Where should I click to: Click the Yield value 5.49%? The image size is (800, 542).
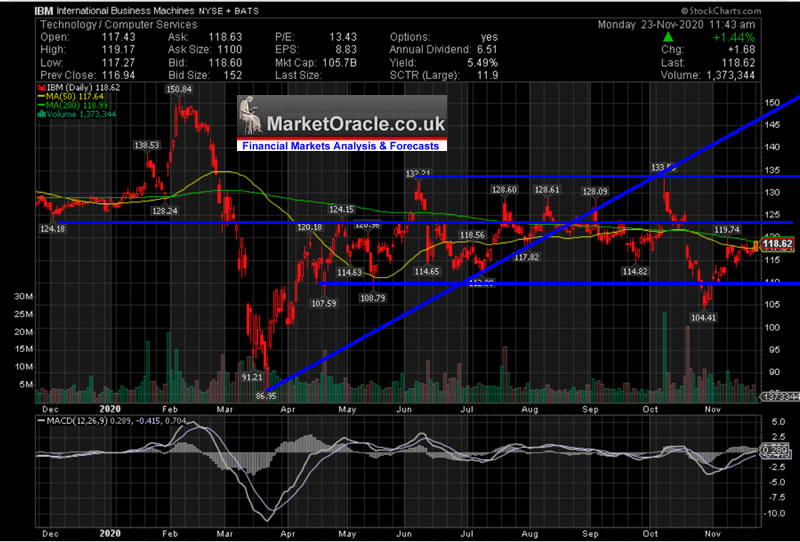[x=484, y=63]
